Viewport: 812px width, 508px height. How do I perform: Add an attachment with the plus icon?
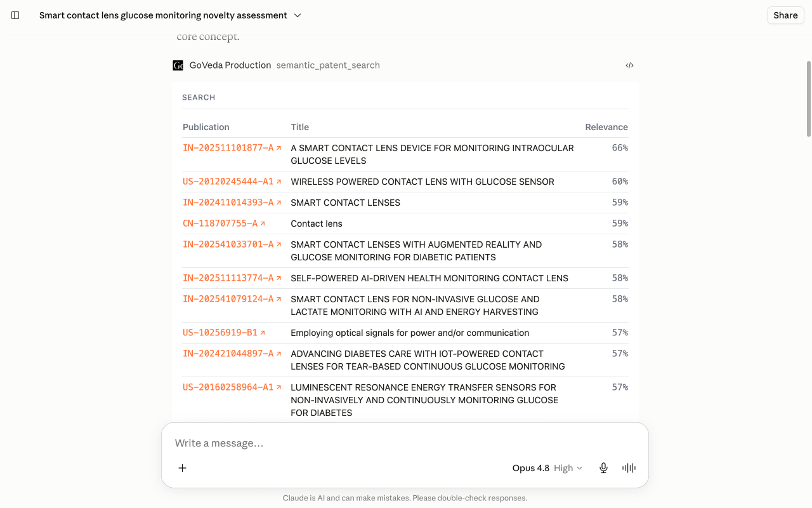182,468
